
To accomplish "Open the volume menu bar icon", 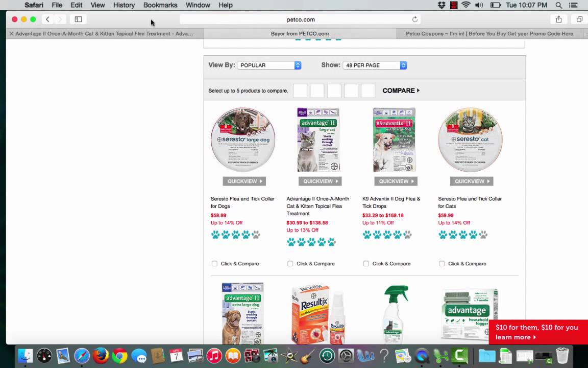I will [479, 5].
